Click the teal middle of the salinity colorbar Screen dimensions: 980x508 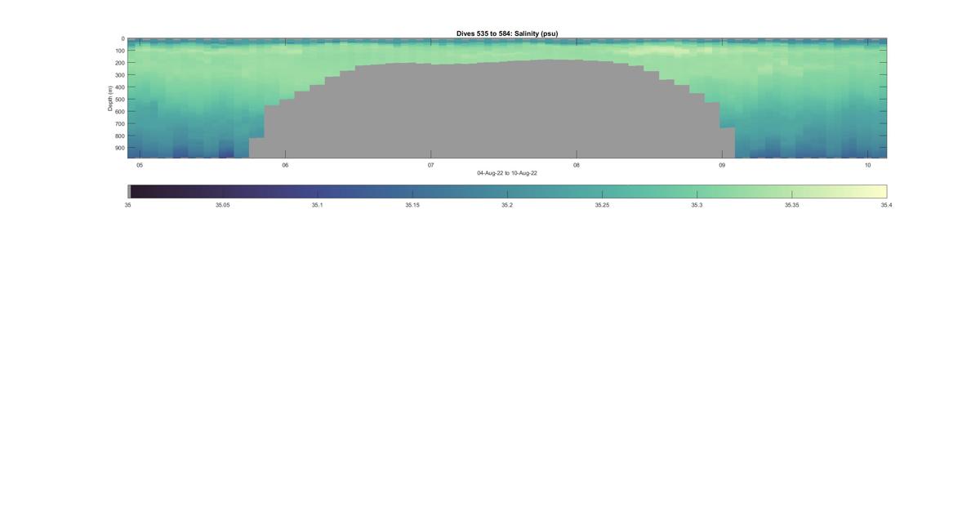[x=507, y=191]
